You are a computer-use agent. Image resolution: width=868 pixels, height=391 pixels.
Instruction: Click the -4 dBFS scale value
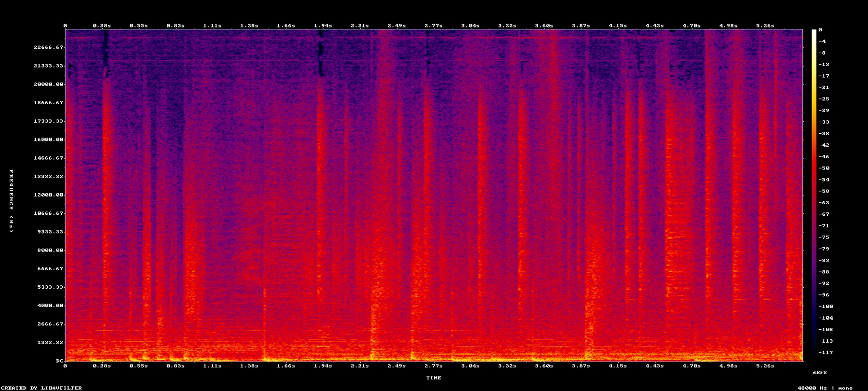[822, 42]
